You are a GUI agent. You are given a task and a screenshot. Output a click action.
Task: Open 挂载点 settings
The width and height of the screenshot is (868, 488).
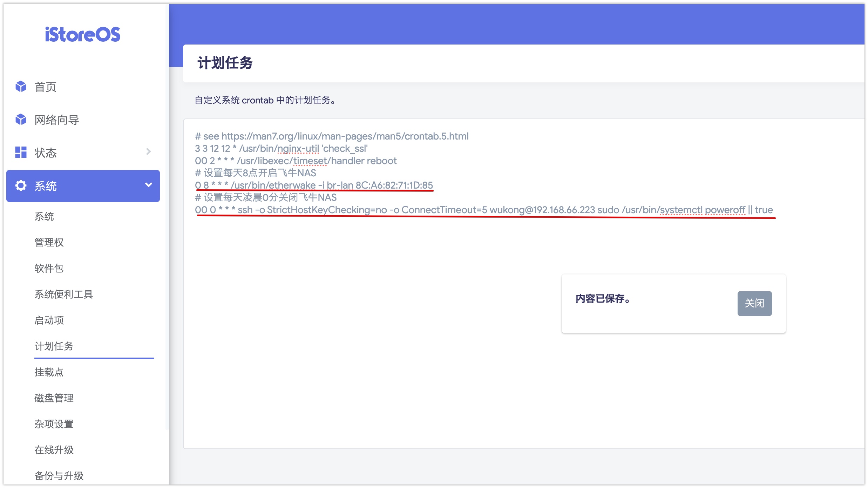49,372
